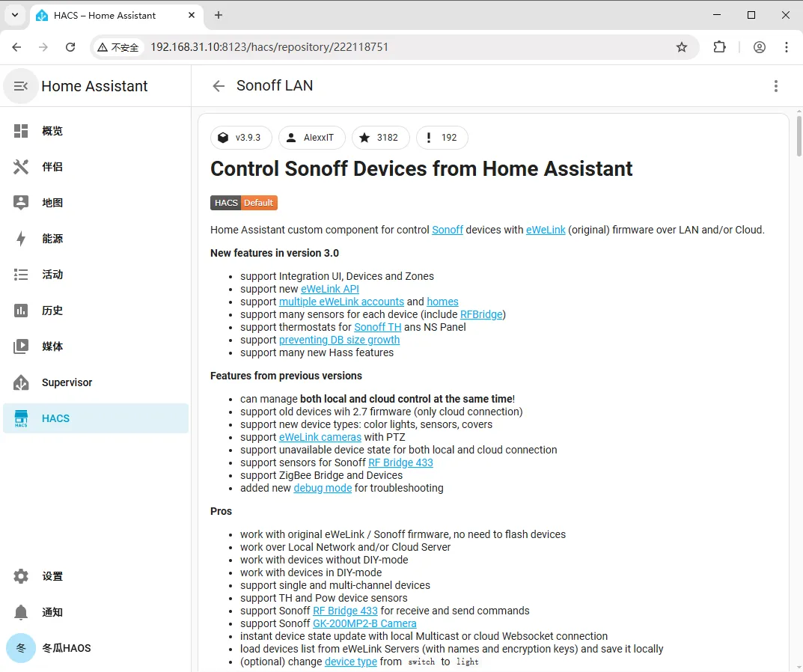Open the Sonoff TH link
The width and height of the screenshot is (803, 672).
(377, 327)
